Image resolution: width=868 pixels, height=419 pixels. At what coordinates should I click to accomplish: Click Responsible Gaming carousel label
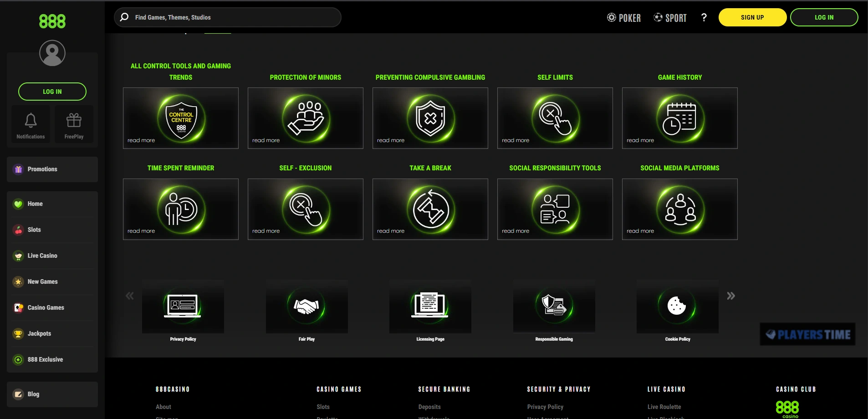click(x=554, y=339)
